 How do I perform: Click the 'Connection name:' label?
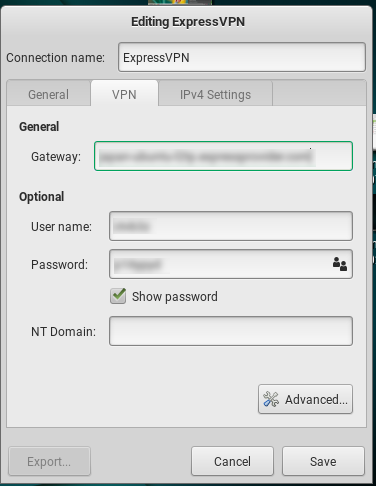pos(55,58)
